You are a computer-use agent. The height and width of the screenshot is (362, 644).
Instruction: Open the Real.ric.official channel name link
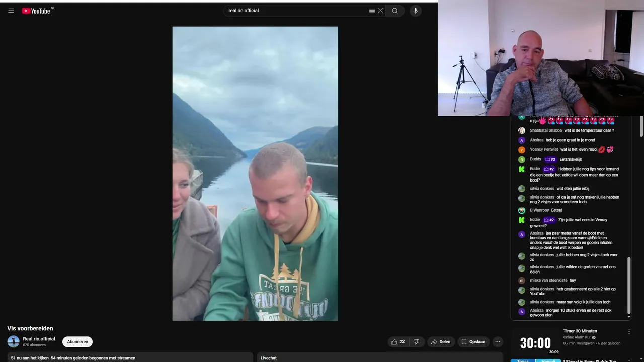39,339
